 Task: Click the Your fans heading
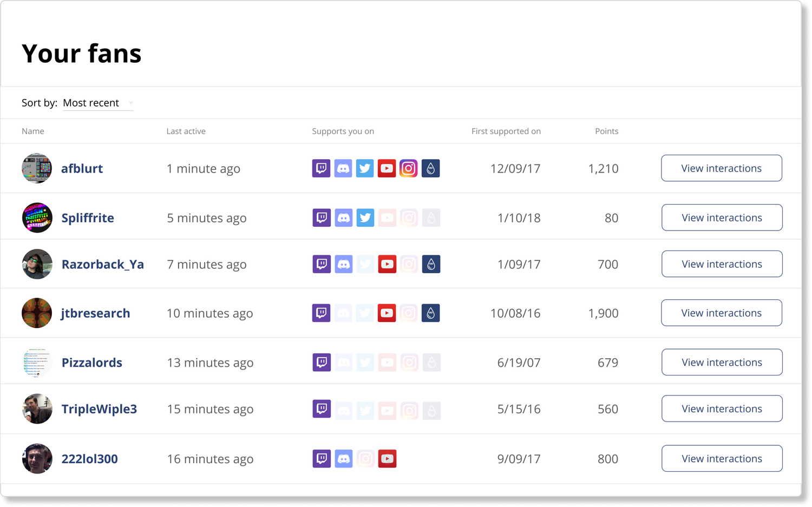[x=82, y=53]
